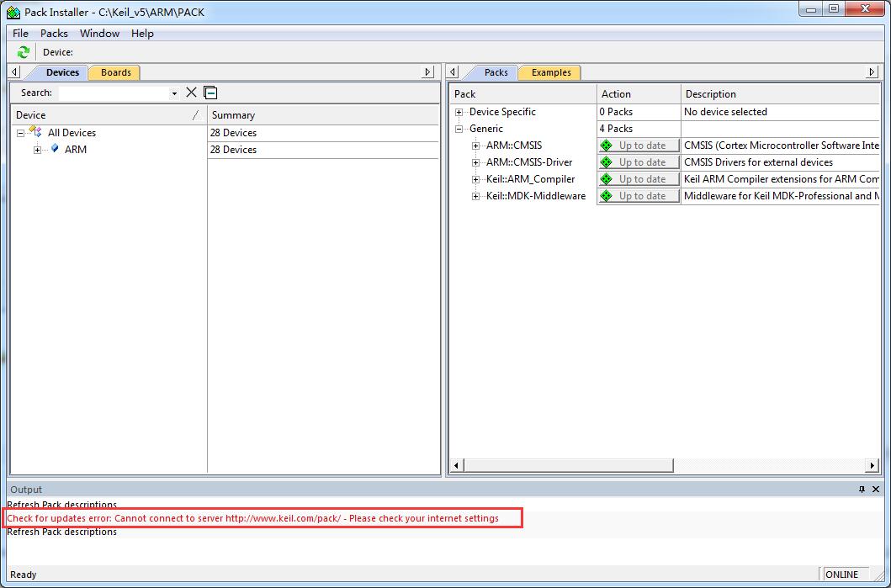Click the 'CMSIS Drivers for external devices' description
This screenshot has height=588, width=891.
759,162
